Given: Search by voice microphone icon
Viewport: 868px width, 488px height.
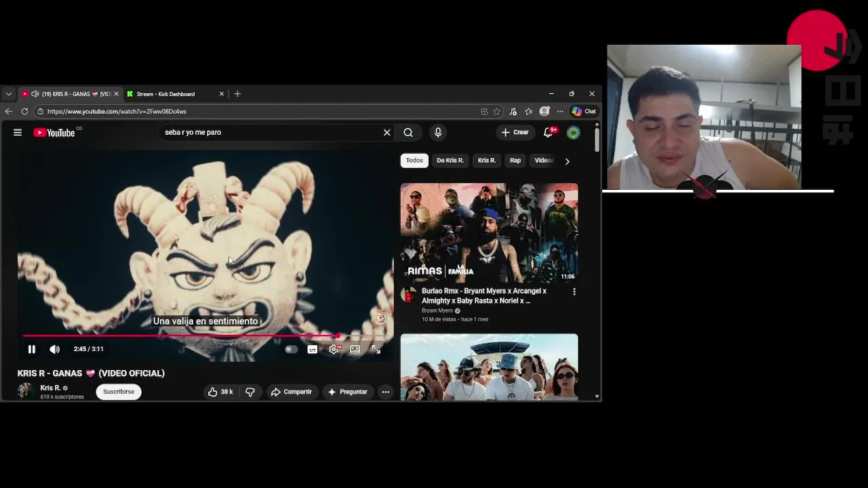Looking at the screenshot, I should tap(438, 132).
